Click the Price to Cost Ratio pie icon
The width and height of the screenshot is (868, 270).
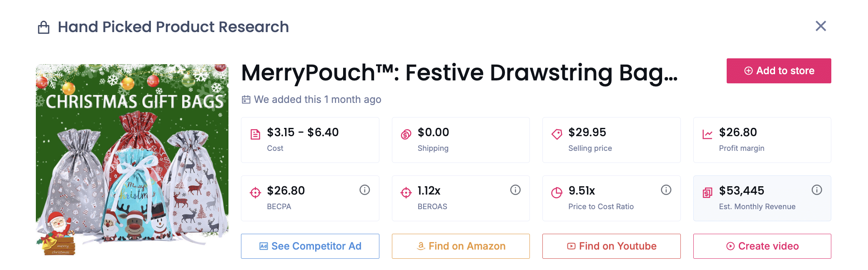tap(557, 192)
